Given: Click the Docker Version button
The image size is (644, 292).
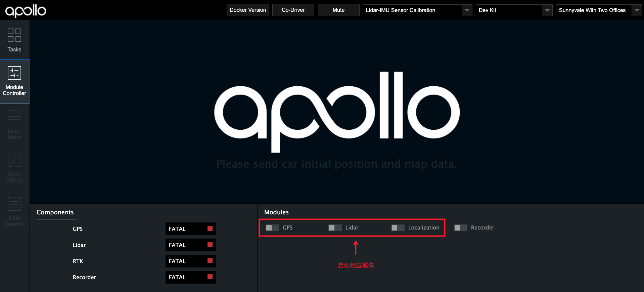Looking at the screenshot, I should coord(248,10).
